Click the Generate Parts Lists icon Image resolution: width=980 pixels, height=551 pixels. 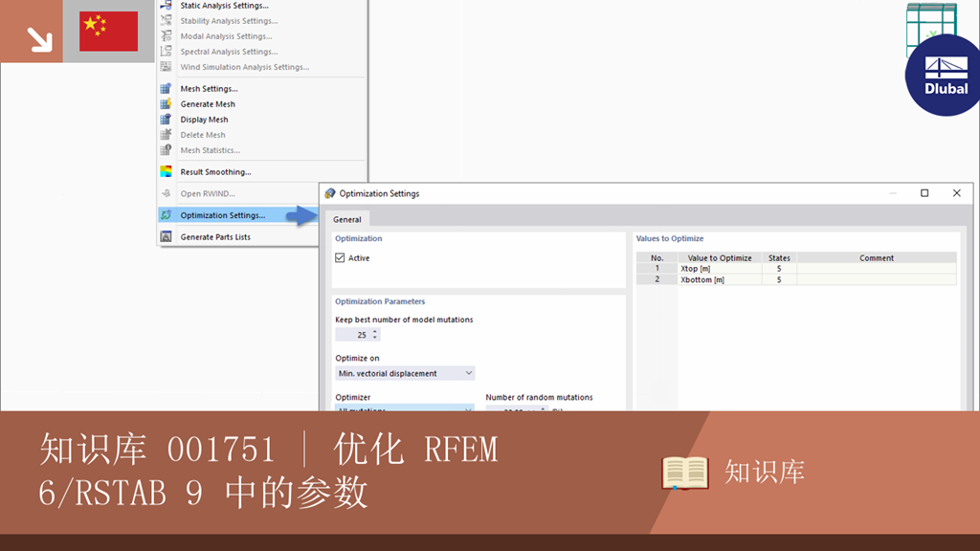point(166,237)
